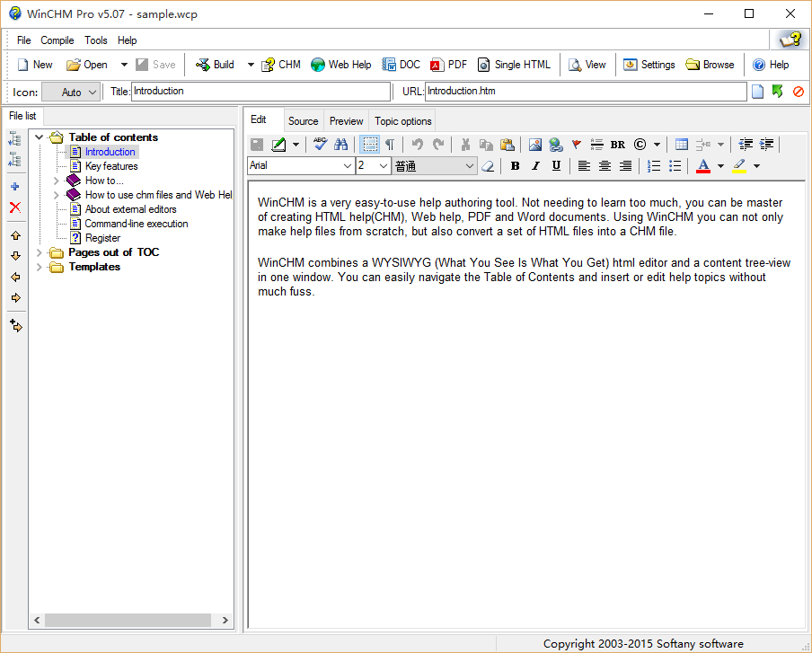The image size is (812, 653).
Task: Open the Tools menu
Action: 96,40
